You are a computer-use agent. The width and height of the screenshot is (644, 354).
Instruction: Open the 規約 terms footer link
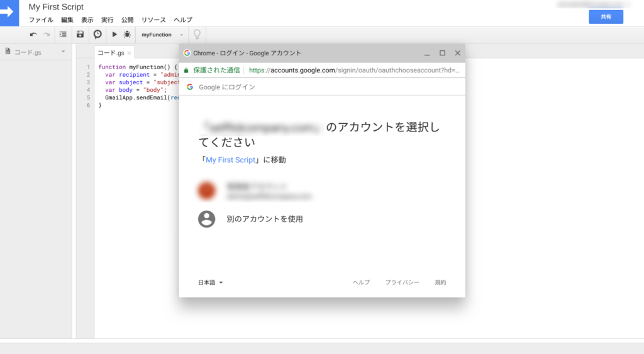coord(440,282)
